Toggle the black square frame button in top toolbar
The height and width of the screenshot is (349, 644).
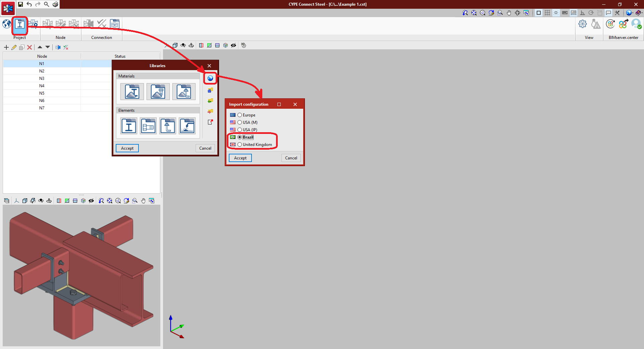539,13
